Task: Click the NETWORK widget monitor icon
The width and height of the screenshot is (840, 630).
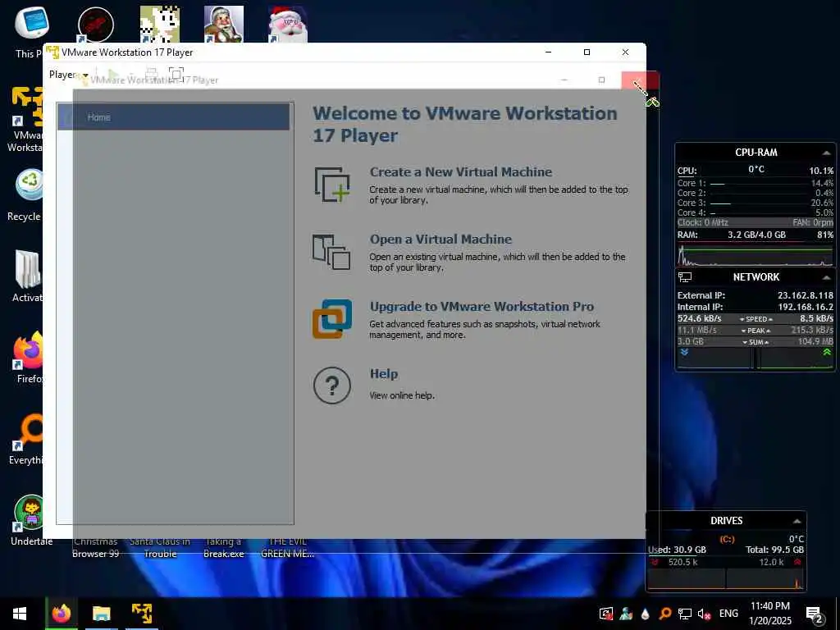Action: (x=685, y=277)
